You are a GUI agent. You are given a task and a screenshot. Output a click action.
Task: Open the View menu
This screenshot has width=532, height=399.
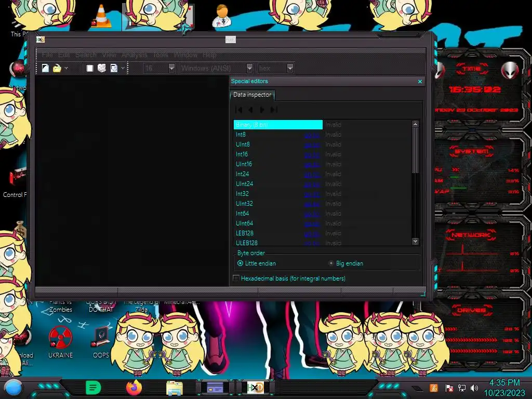click(x=109, y=55)
